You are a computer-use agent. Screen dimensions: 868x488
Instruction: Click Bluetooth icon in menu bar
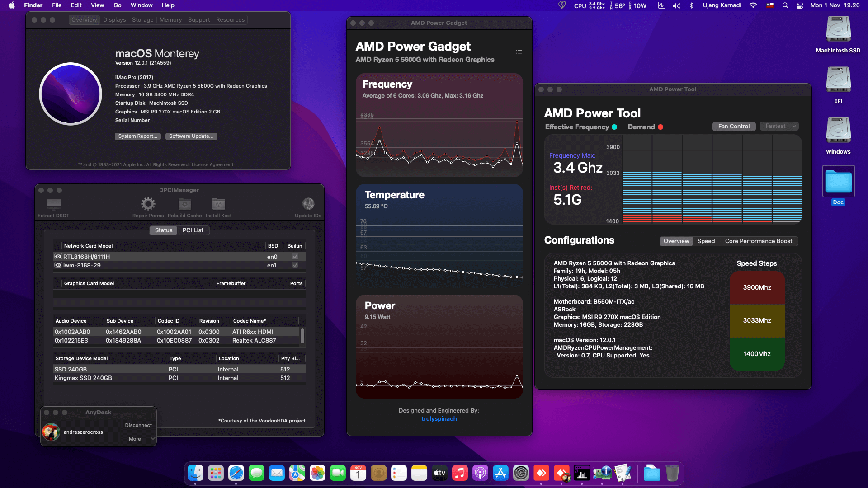692,5
